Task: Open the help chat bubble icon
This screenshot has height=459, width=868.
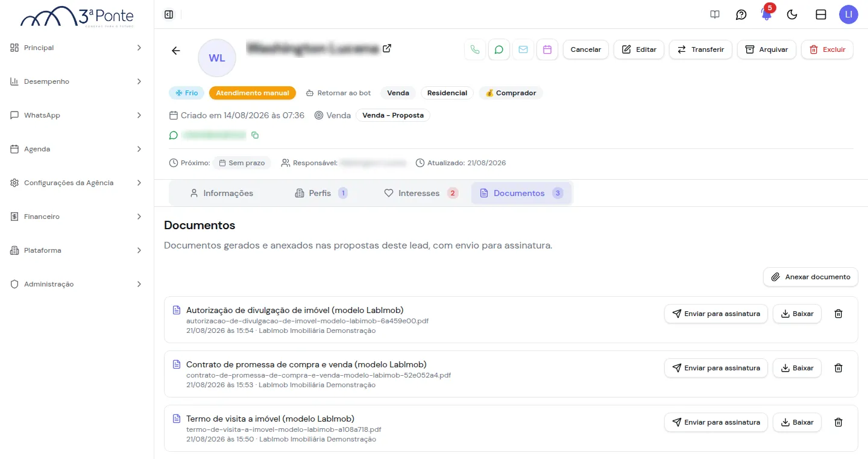Action: tap(741, 14)
